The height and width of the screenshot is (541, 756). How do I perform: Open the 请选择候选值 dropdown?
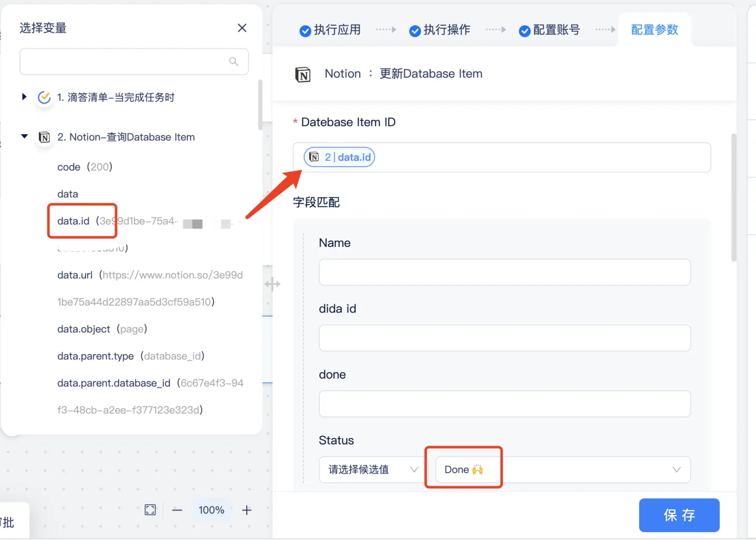[374, 470]
